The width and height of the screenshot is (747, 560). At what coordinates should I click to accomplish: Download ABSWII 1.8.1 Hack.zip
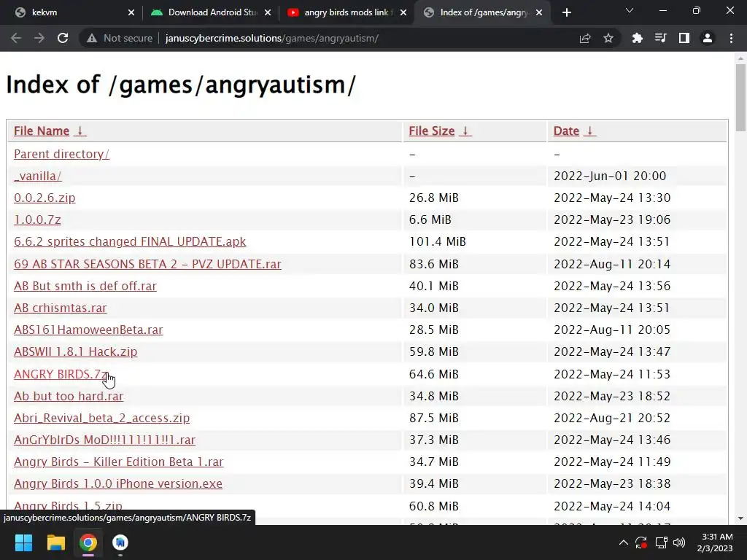pos(75,352)
